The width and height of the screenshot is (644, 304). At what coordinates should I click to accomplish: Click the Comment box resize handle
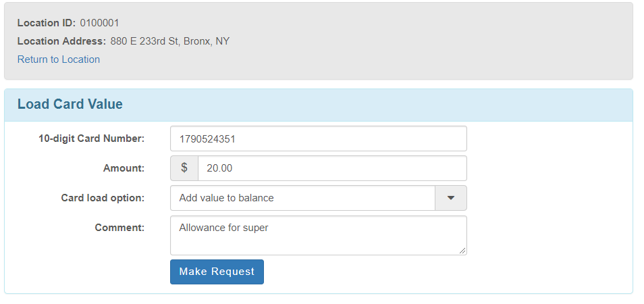(x=462, y=251)
